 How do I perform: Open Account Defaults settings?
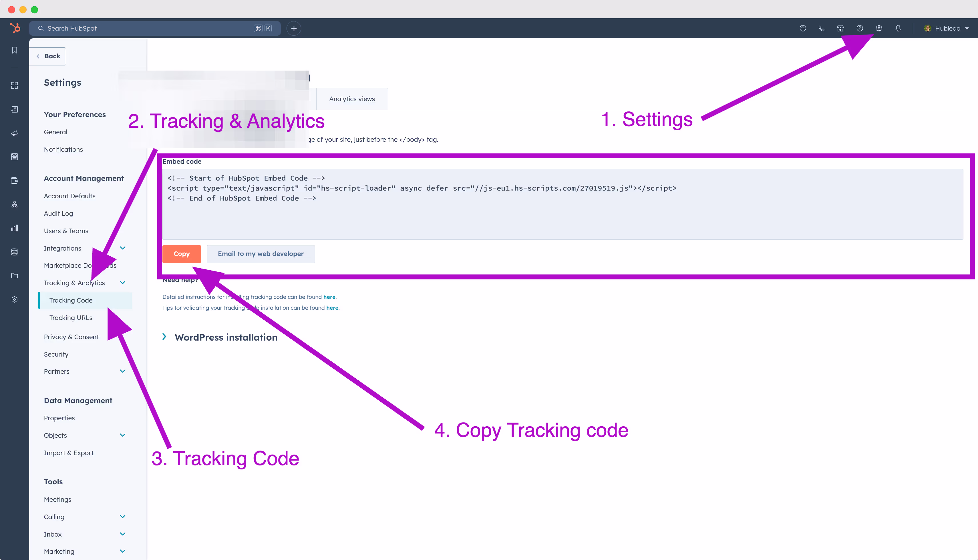(70, 196)
